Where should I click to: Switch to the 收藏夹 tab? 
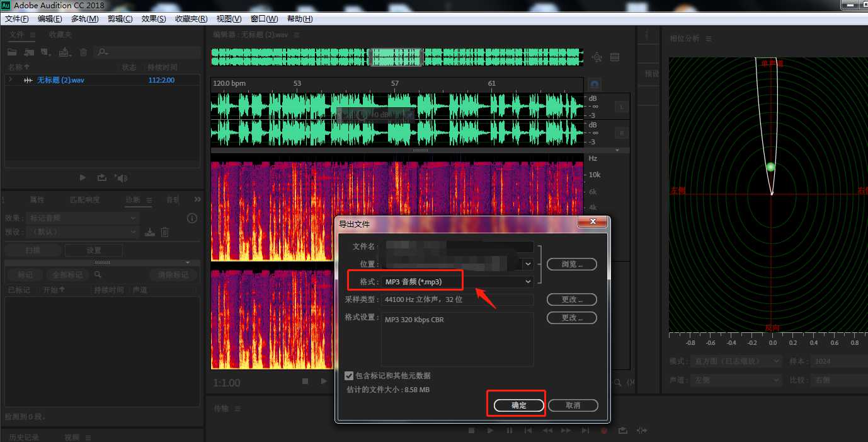(60, 35)
